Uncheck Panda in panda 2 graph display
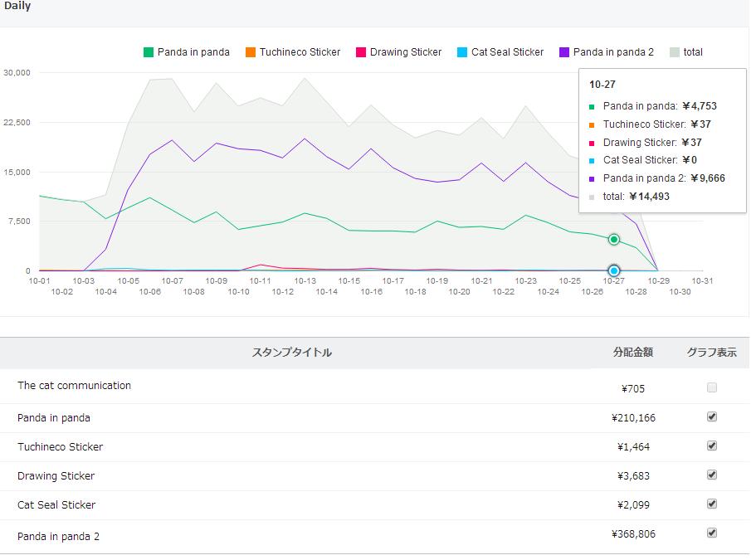Viewport: 756px width, 560px height. (x=712, y=533)
